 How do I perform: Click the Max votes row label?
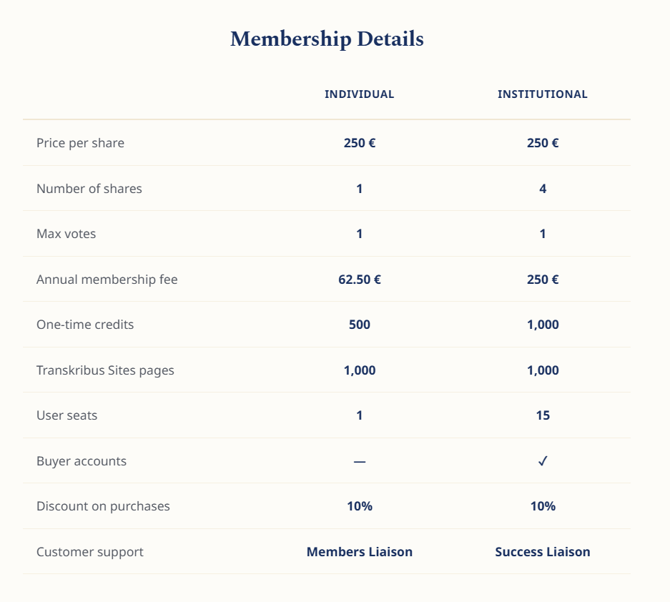(66, 234)
